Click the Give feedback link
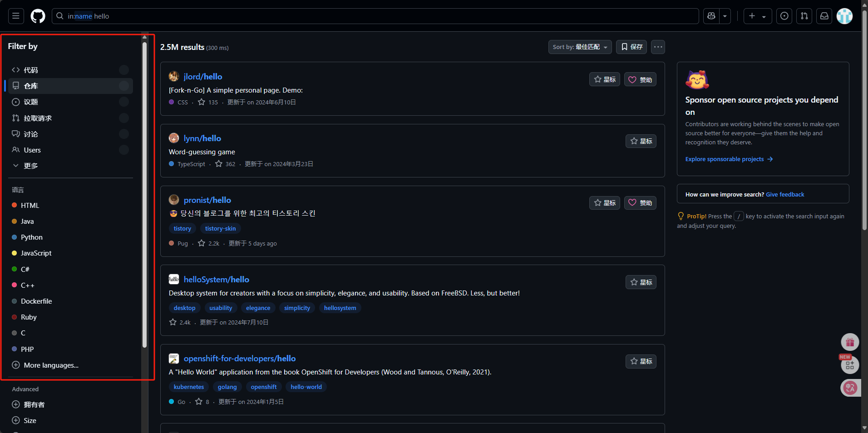Screen dimensions: 868x433 click(x=785, y=194)
